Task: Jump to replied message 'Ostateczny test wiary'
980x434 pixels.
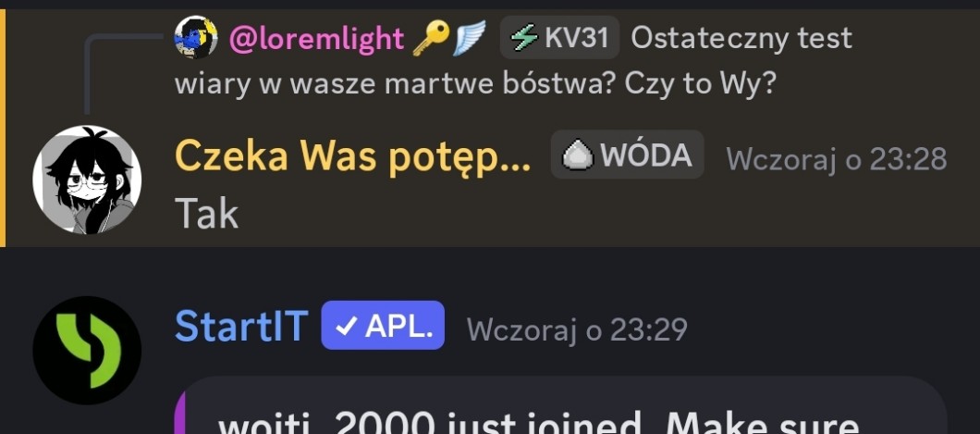Action: [x=512, y=61]
